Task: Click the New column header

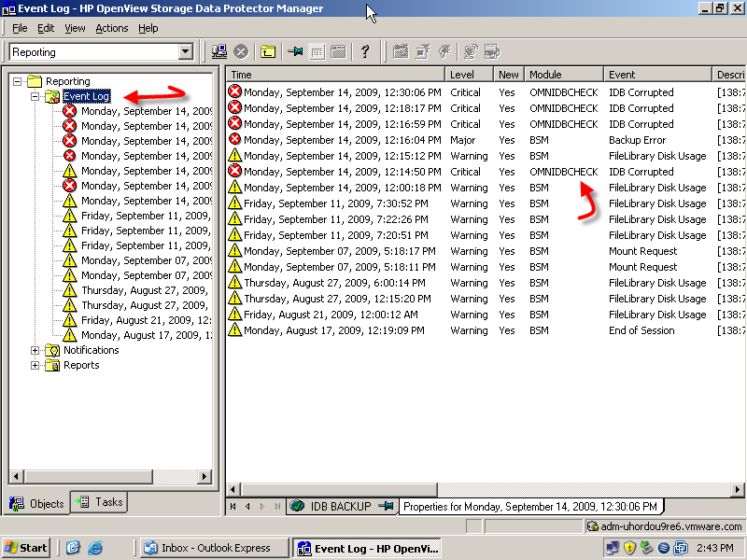Action: [x=508, y=75]
